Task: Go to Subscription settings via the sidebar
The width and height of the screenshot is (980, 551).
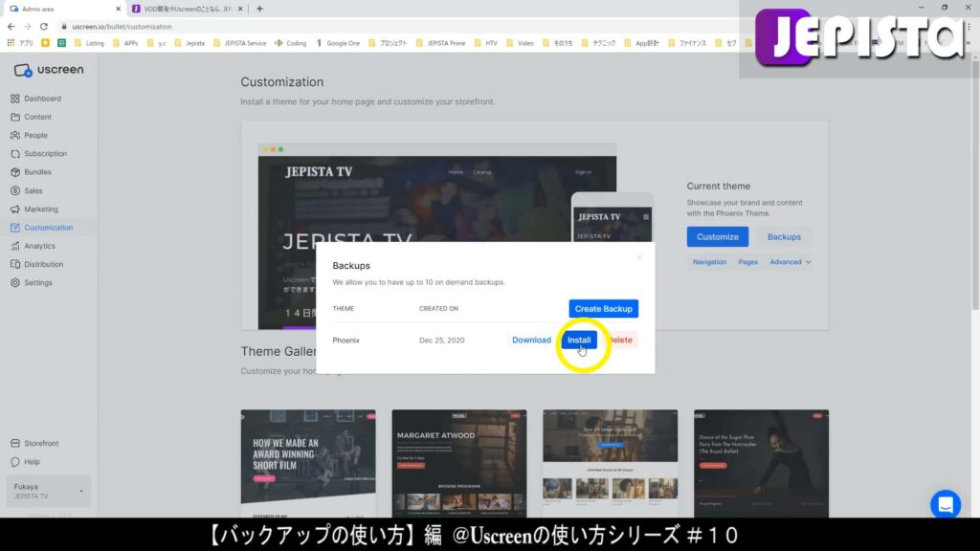Action: tap(44, 153)
